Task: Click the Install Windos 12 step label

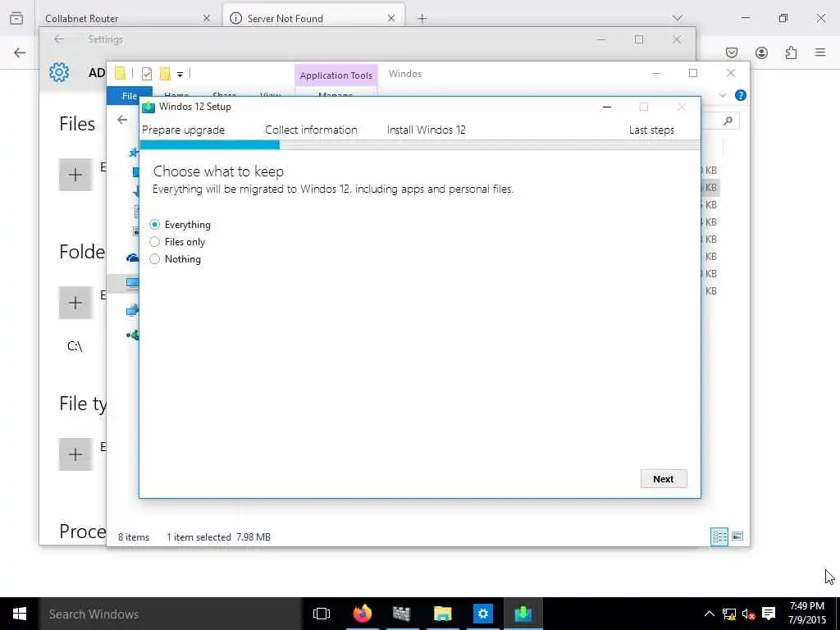Action: 426,130
